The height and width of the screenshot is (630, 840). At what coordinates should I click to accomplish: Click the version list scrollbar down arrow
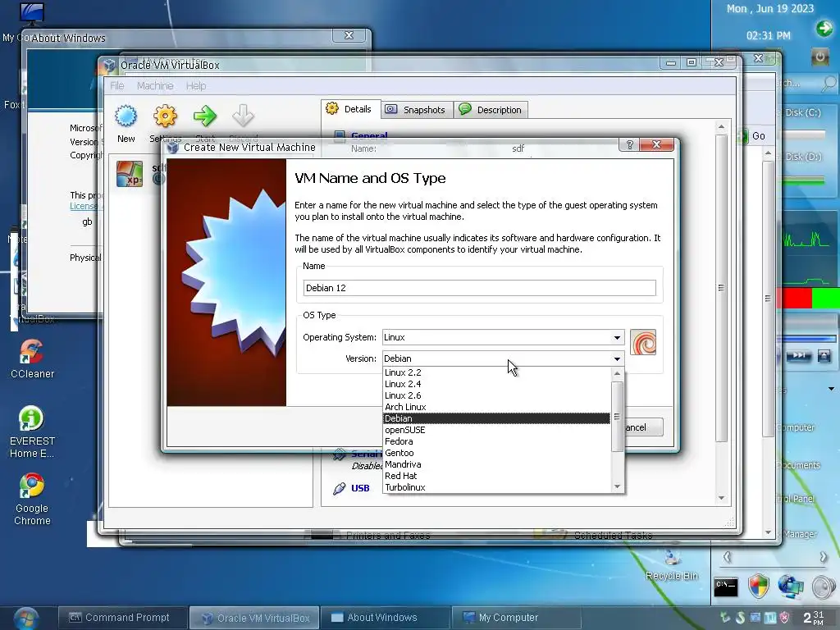[617, 487]
